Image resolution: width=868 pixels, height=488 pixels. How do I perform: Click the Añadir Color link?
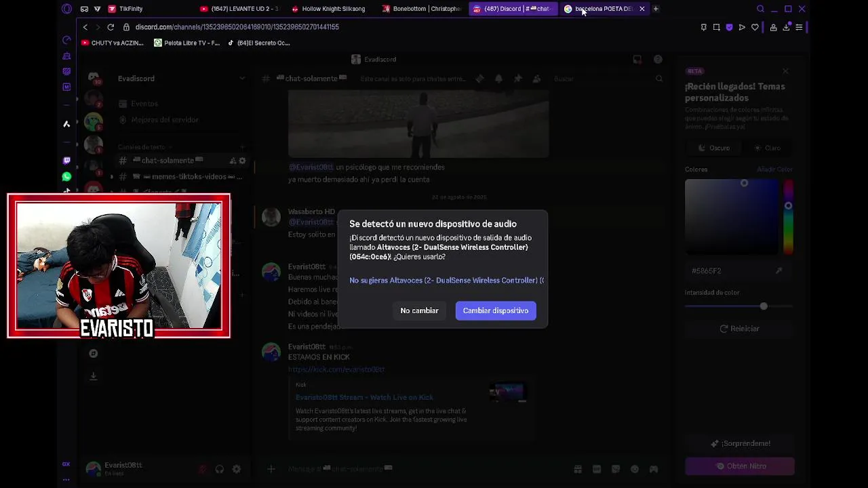point(774,169)
